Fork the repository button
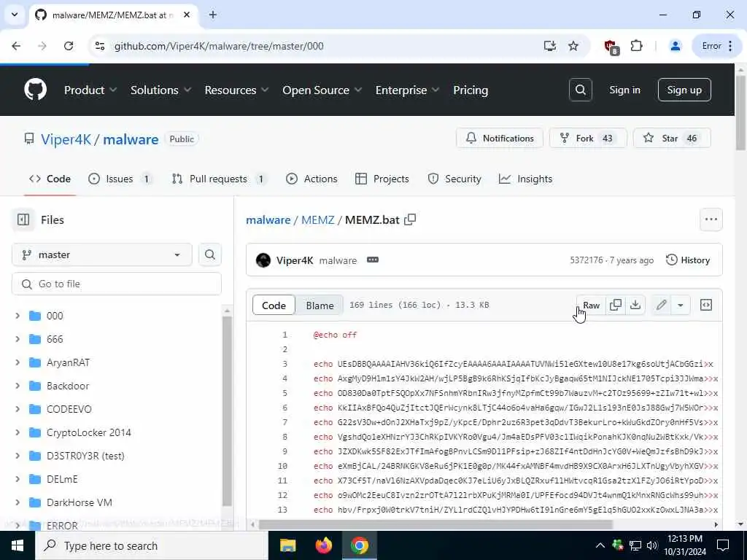This screenshot has width=747, height=560. point(588,138)
